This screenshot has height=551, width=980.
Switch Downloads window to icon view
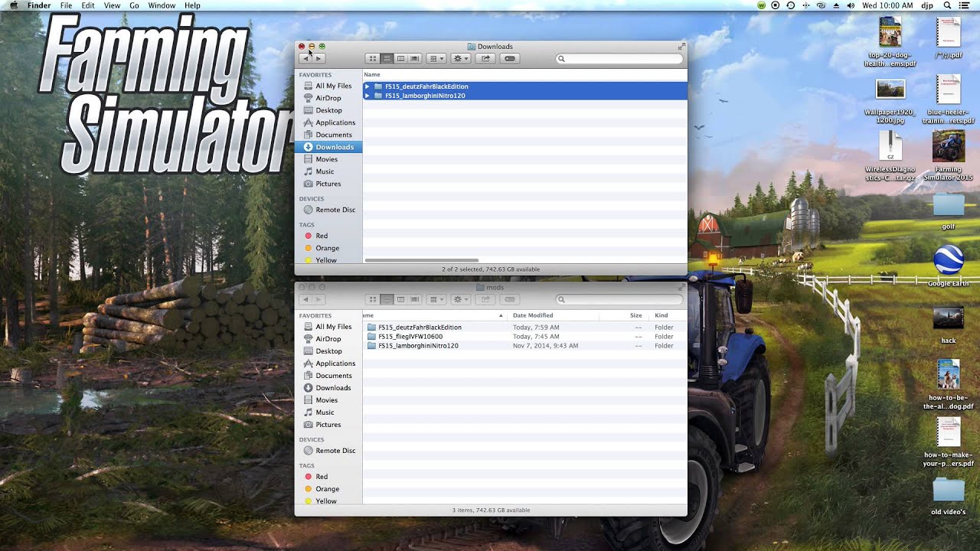(x=373, y=58)
